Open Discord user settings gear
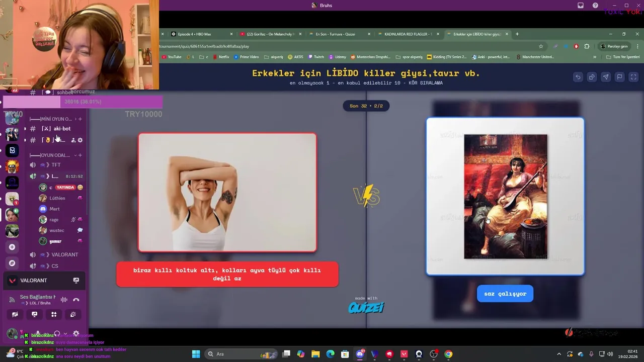The height and width of the screenshot is (362, 644). [x=76, y=333]
